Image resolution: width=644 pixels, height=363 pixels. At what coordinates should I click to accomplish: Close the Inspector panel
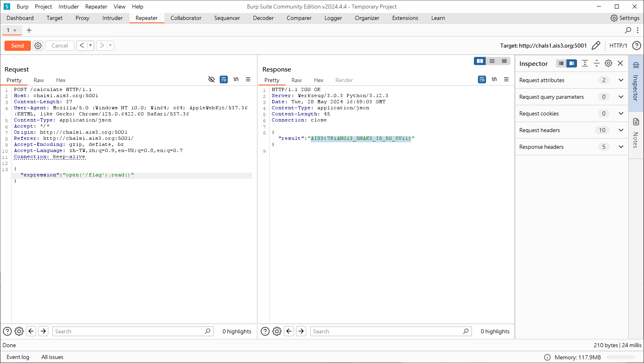tap(620, 63)
